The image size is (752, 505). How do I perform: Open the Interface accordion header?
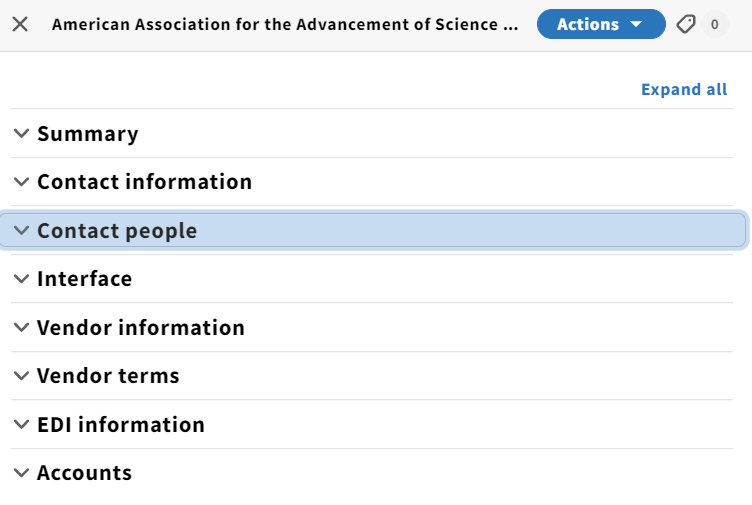[372, 279]
